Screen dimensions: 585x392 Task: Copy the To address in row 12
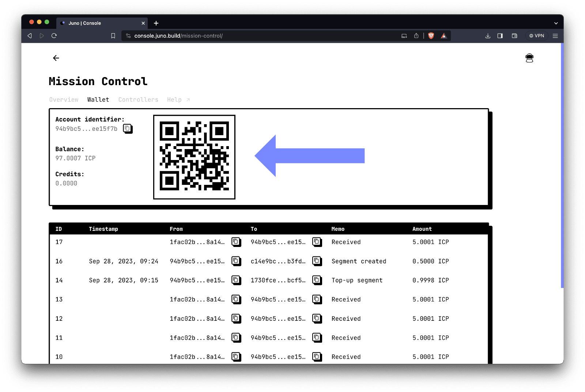(x=317, y=319)
